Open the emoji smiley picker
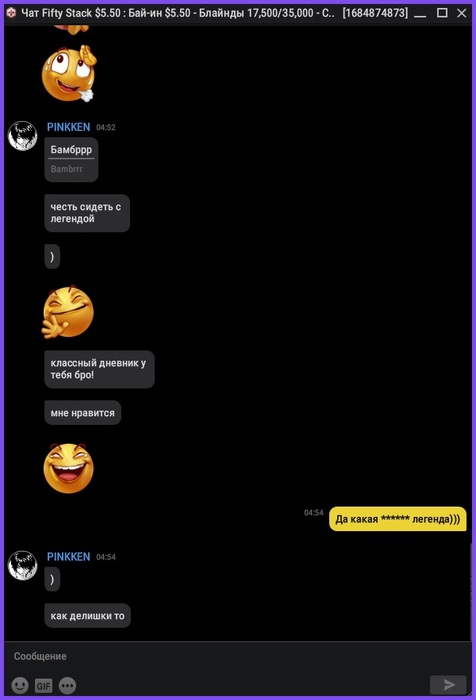The height and width of the screenshot is (700, 476). 20,685
